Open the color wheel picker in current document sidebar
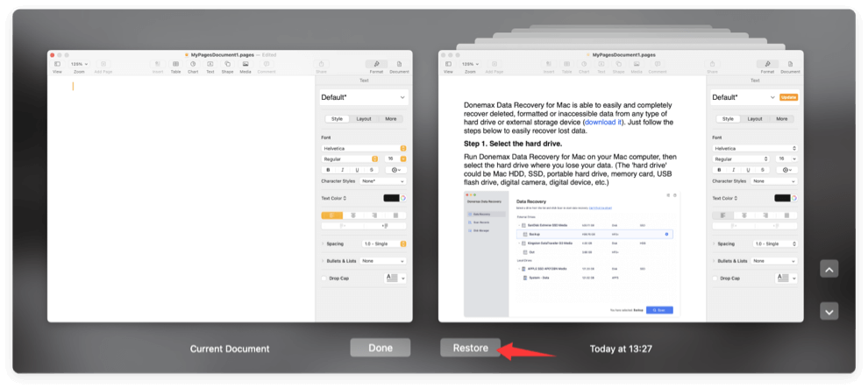 [x=403, y=198]
